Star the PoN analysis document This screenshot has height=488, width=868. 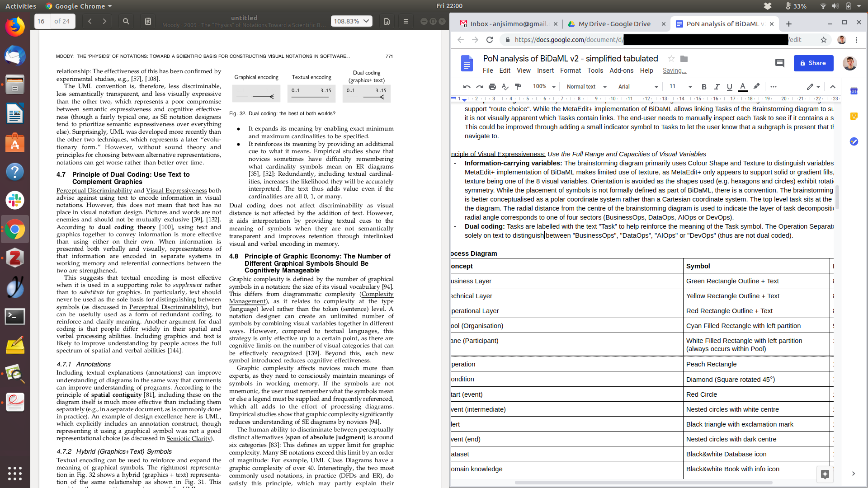(x=671, y=59)
